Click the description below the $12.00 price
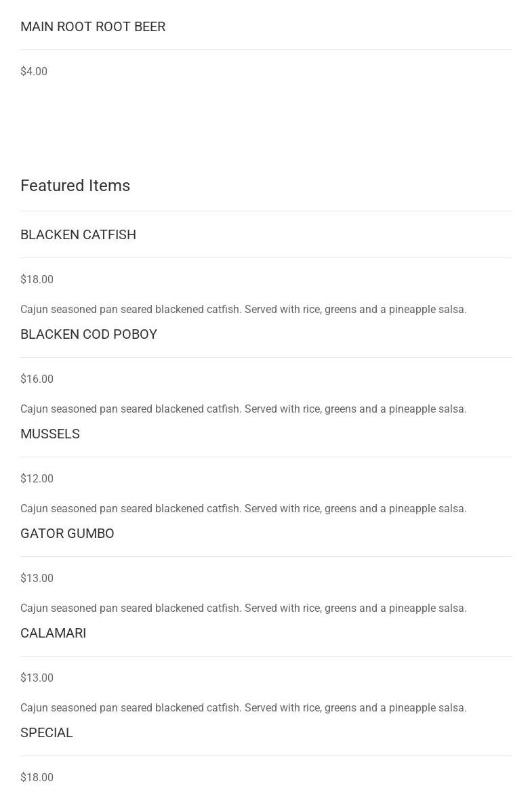 pos(243,508)
